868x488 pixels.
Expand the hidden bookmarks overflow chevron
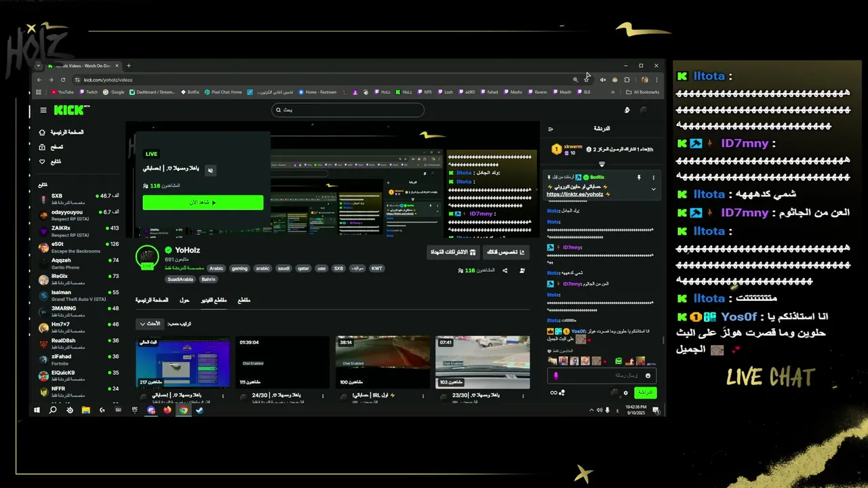click(x=613, y=92)
